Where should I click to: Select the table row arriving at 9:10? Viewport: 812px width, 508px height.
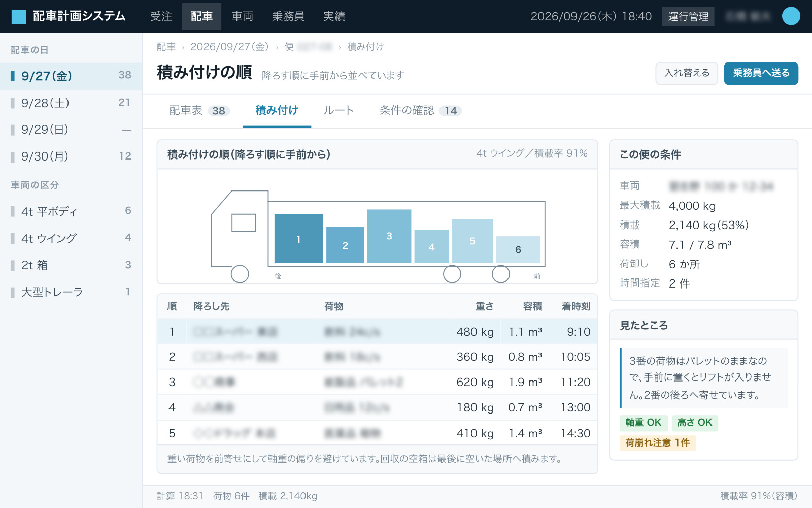377,332
